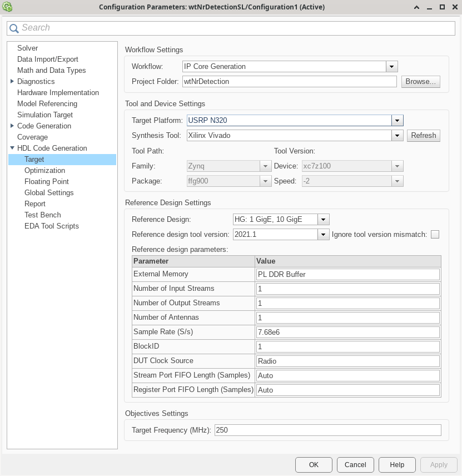Click the BlockID value field
462x476 pixels.
(348, 346)
